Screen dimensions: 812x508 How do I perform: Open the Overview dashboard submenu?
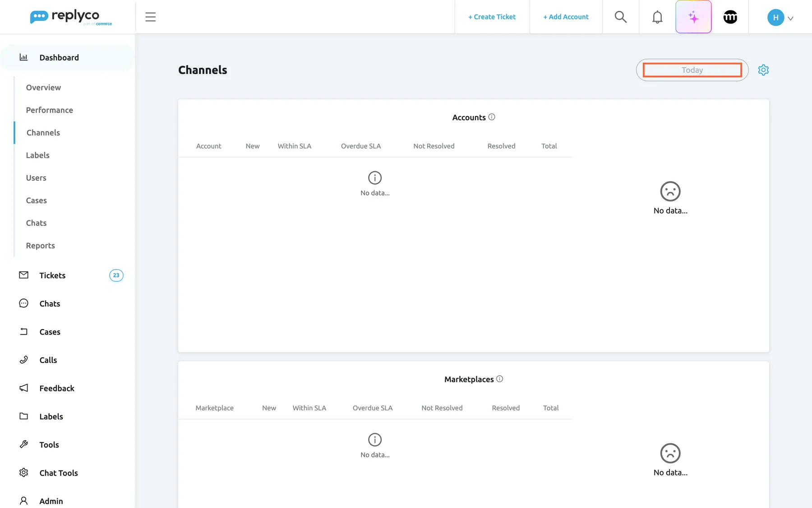(x=43, y=88)
